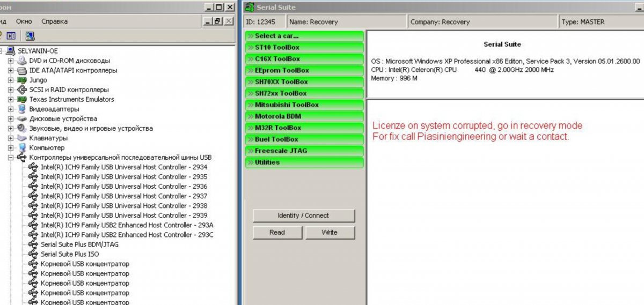Click the Read button
This screenshot has width=644, height=305.
[x=277, y=233]
